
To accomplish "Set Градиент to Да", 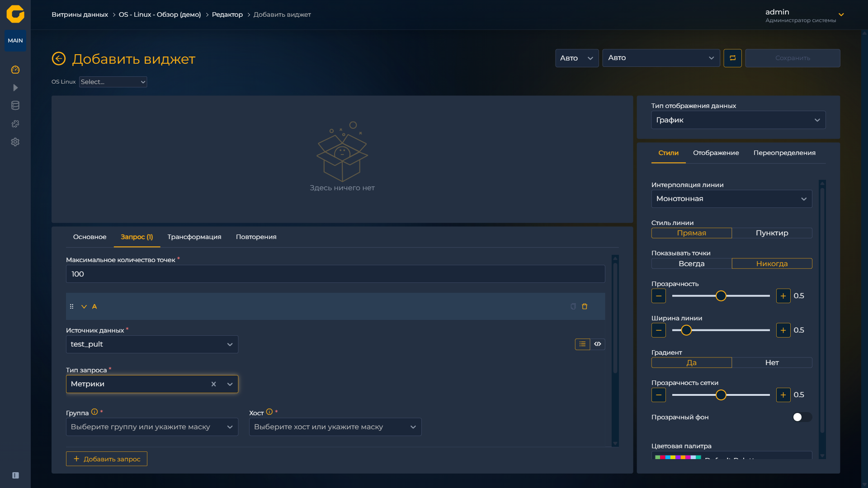I will (x=692, y=363).
